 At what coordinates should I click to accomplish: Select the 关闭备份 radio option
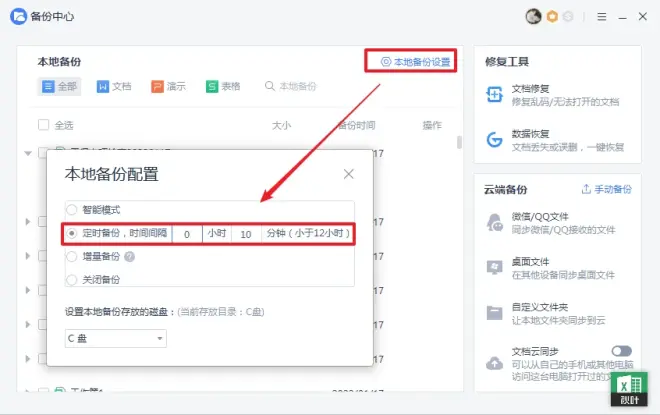72,279
